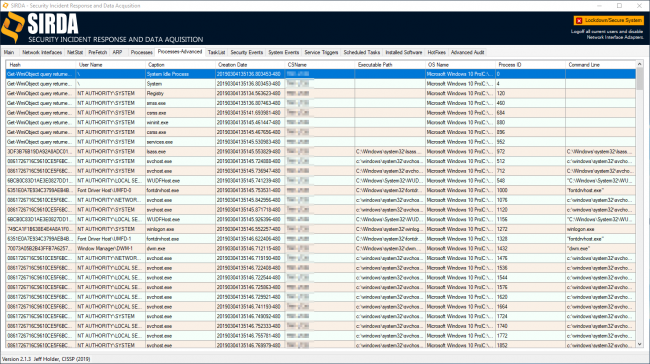
Task: Select the winlogon.exe caption cell
Action: coord(180,229)
